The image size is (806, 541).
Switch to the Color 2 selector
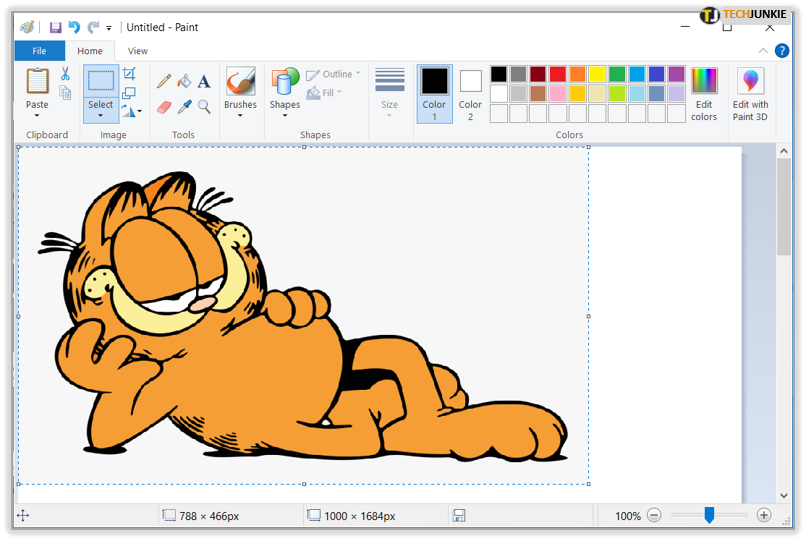[x=470, y=94]
